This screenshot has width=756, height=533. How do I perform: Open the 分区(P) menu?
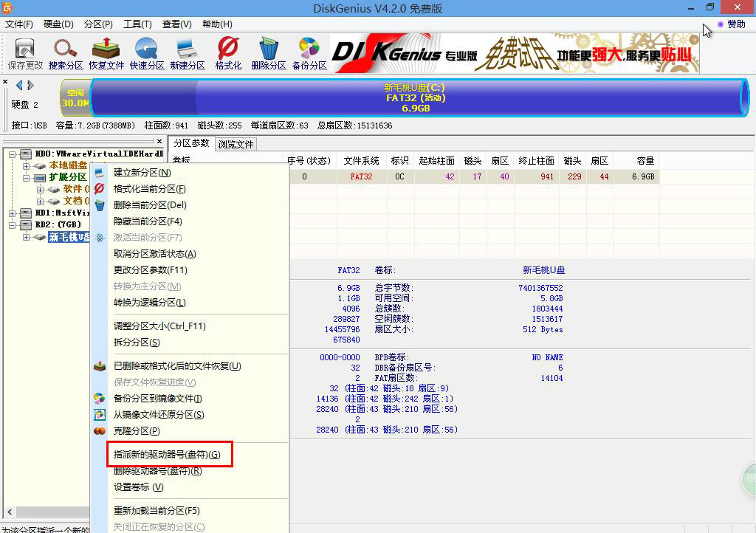pos(98,24)
